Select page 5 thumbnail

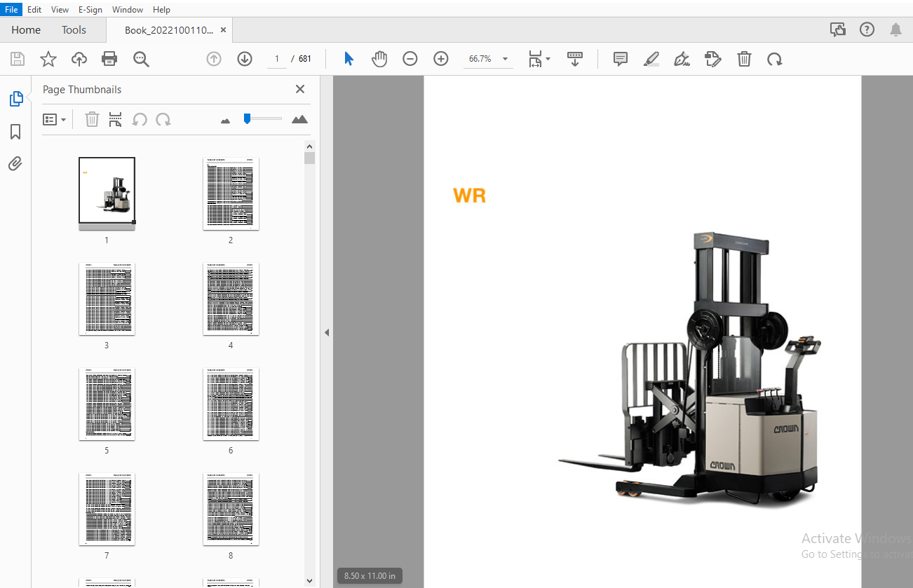(x=107, y=404)
